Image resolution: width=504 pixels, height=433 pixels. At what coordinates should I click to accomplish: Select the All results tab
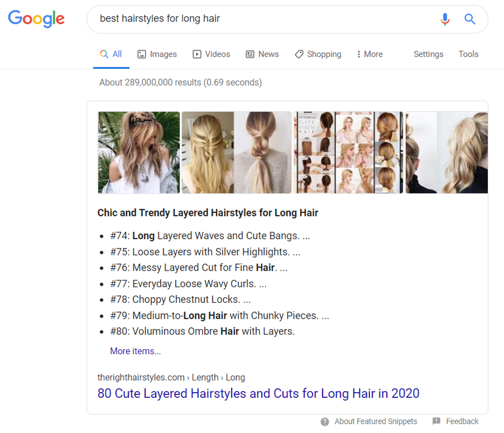click(x=111, y=54)
